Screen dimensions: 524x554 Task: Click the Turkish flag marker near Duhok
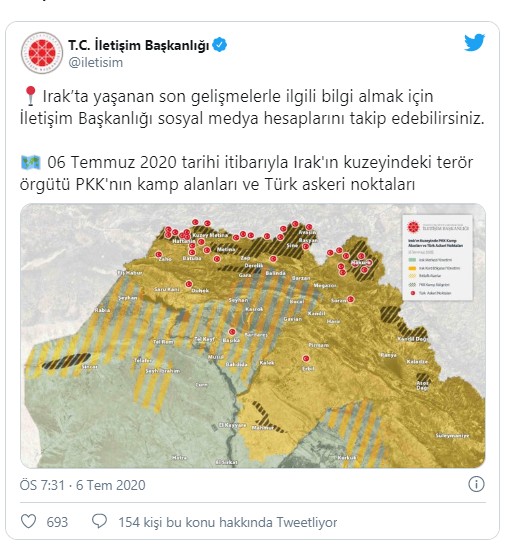(189, 284)
